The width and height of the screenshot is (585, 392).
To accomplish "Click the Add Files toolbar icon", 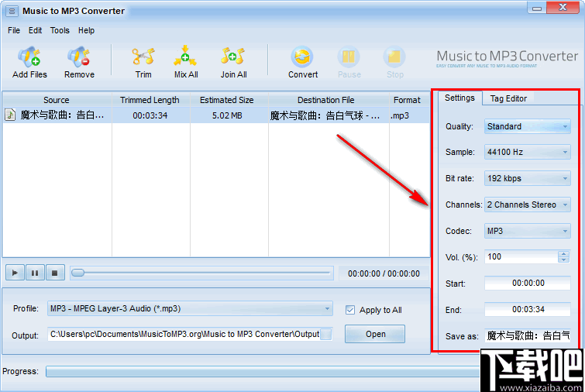I will [29, 57].
